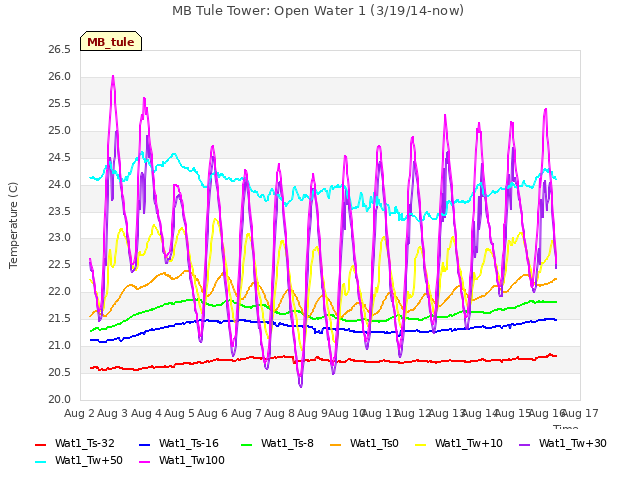Click the 26.5 y-axis tick label

coord(60,50)
